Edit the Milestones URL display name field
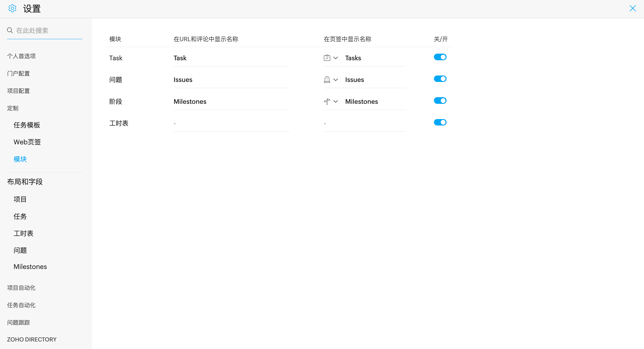 tap(231, 101)
